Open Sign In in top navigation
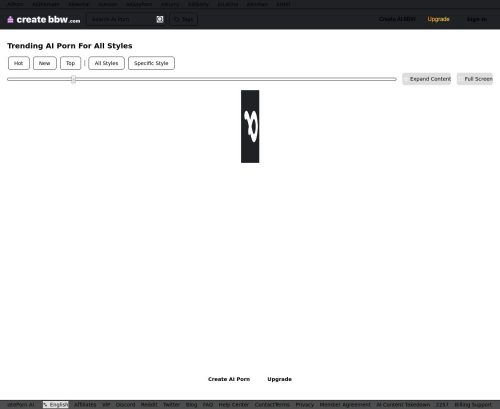Image resolution: width=500 pixels, height=409 pixels. pyautogui.click(x=477, y=19)
